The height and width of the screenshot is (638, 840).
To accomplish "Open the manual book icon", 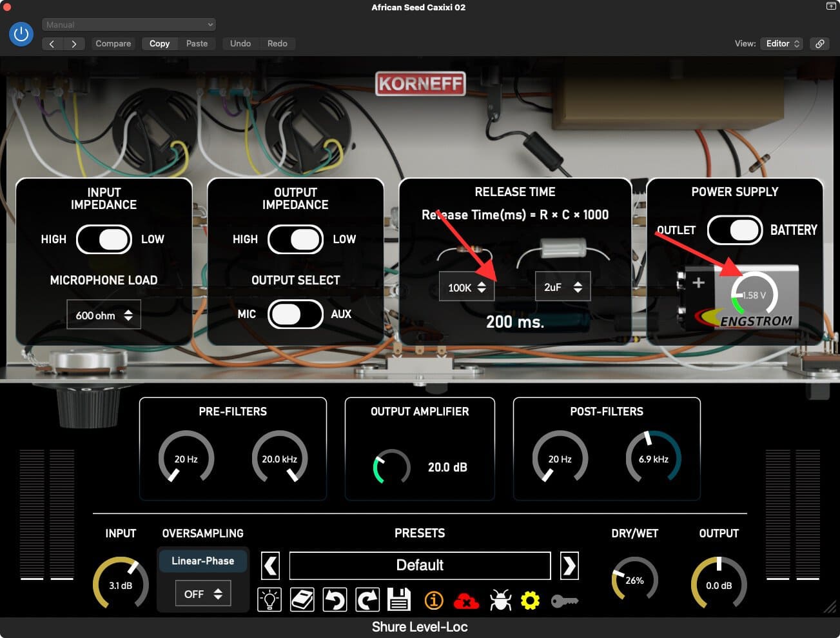I will click(302, 600).
